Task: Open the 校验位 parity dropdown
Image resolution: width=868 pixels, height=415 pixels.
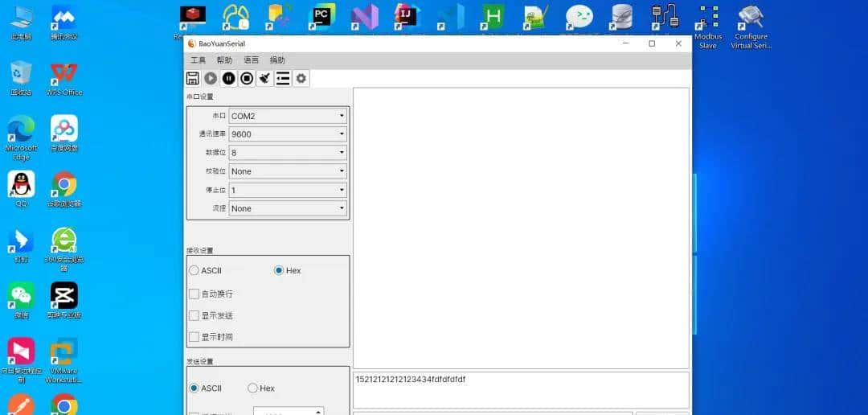Action: [x=288, y=171]
